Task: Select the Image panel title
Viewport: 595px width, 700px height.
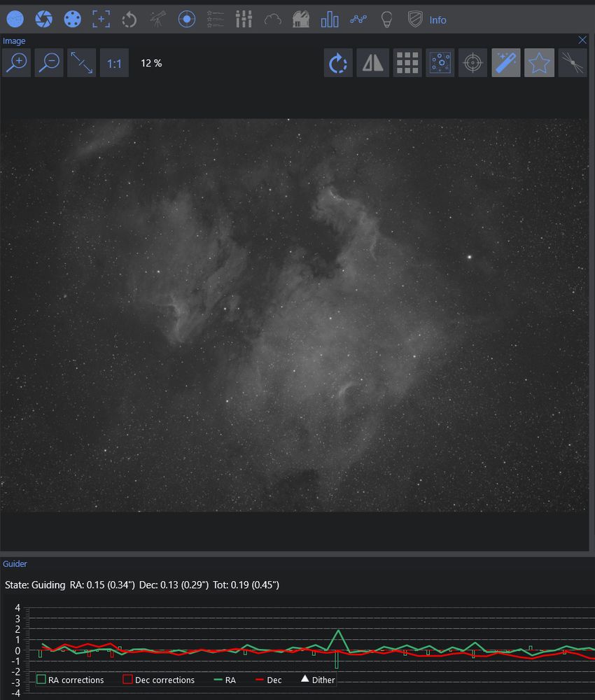Action: pyautogui.click(x=14, y=41)
